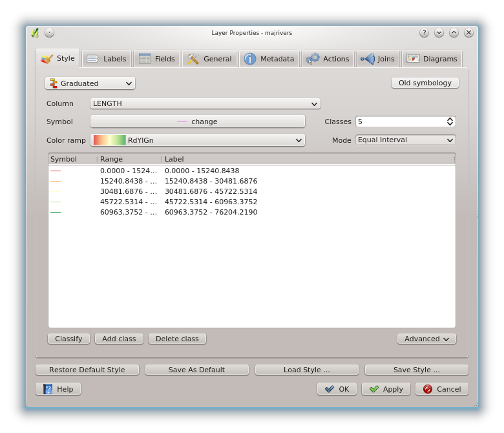Open the Actions gear tab
This screenshot has height=433, width=504.
click(x=328, y=59)
